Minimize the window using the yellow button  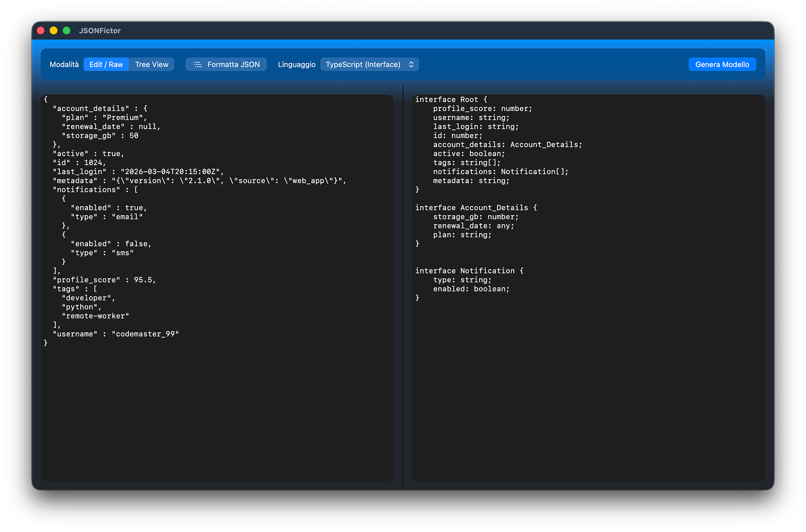click(x=54, y=30)
